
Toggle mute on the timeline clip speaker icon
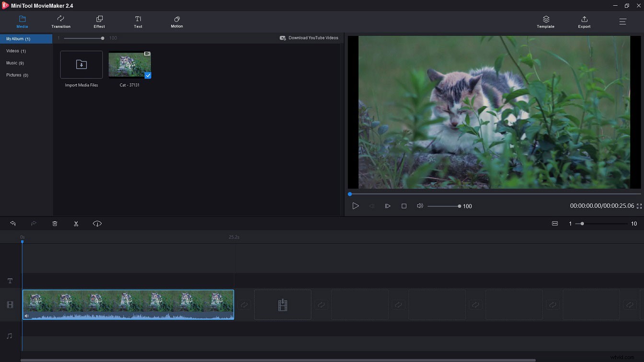pos(27,315)
